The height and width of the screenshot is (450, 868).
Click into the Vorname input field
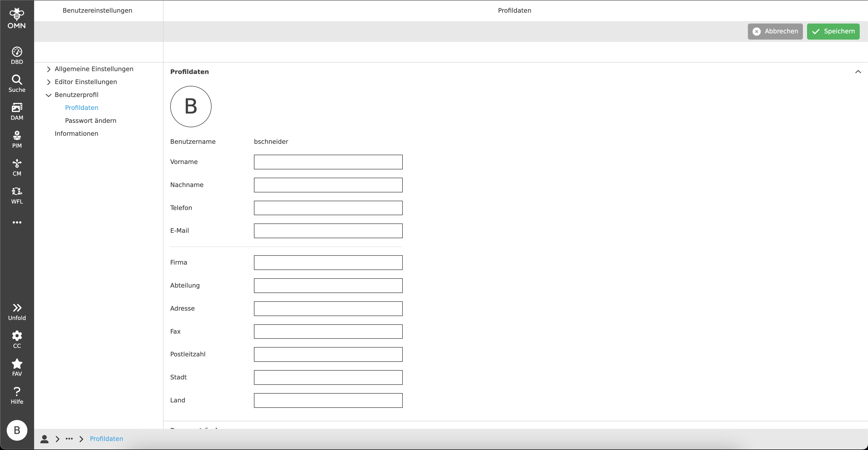click(x=328, y=162)
